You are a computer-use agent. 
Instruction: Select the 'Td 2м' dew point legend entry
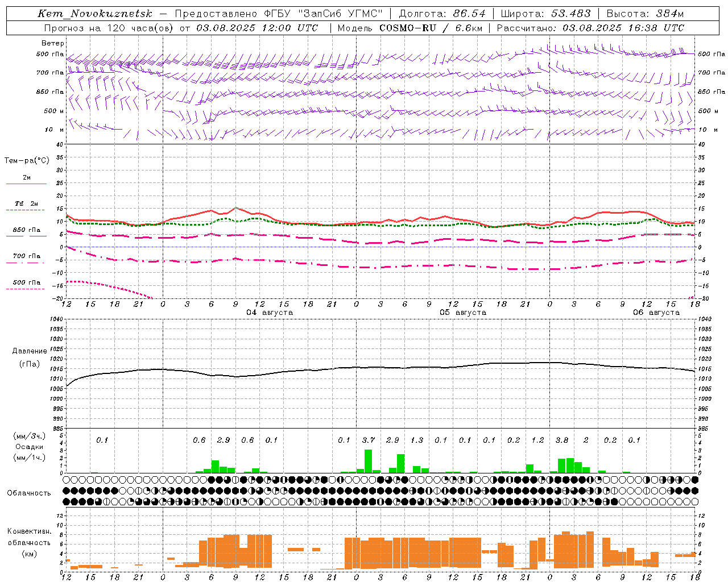26,203
